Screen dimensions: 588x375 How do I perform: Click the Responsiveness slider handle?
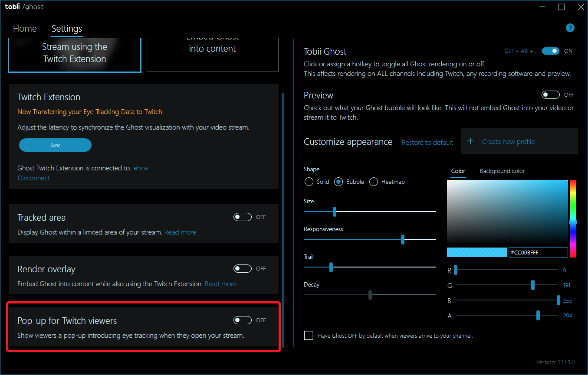tap(403, 239)
